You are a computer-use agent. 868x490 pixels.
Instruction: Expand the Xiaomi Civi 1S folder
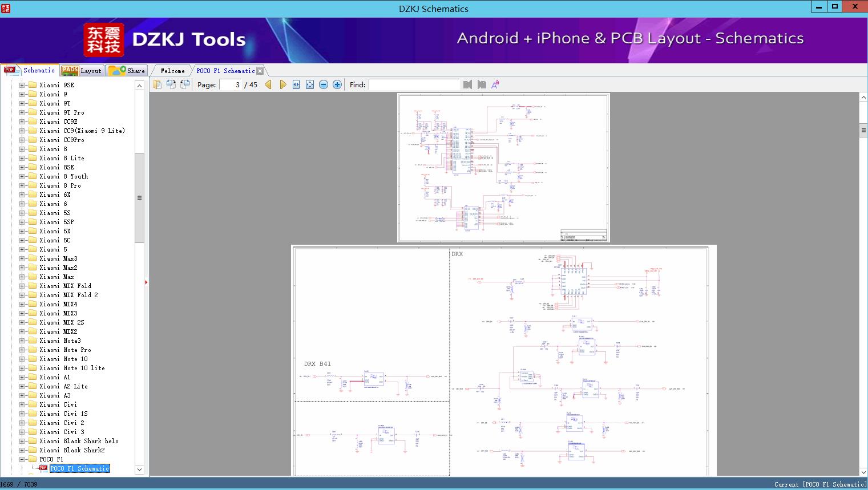[x=22, y=414]
